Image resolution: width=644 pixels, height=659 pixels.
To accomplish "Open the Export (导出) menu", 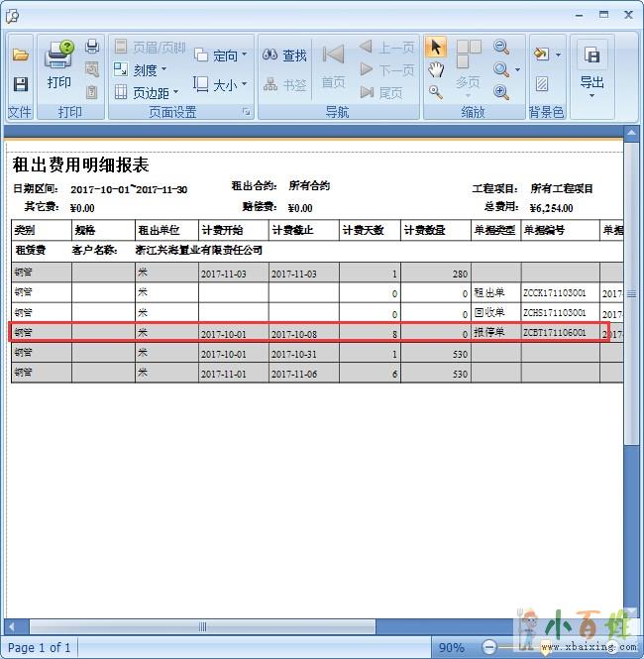I will (591, 69).
